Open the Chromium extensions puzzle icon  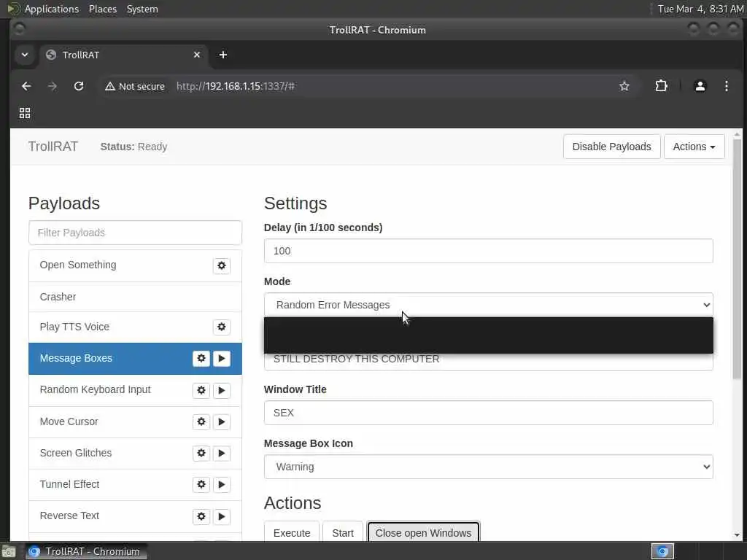[x=661, y=86]
